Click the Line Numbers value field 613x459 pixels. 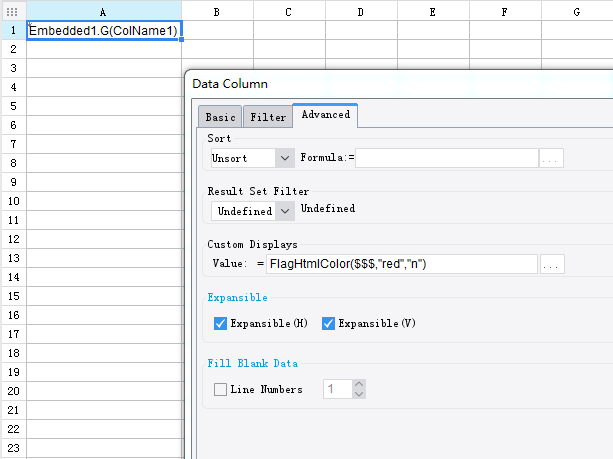pyautogui.click(x=338, y=389)
